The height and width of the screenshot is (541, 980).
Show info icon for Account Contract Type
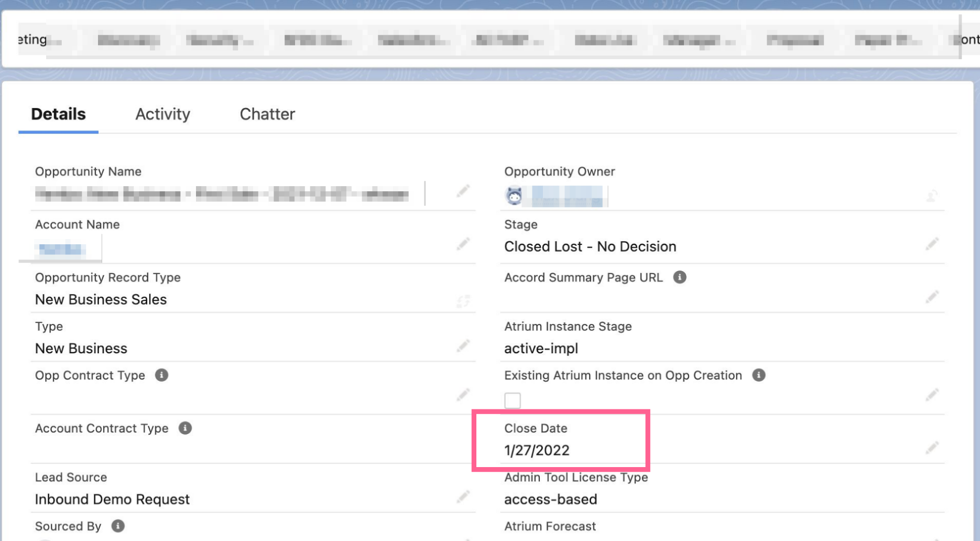[185, 428]
